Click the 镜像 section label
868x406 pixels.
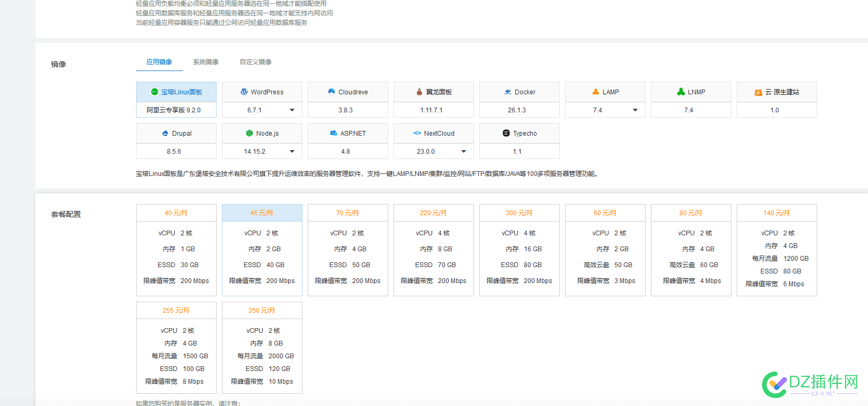58,64
